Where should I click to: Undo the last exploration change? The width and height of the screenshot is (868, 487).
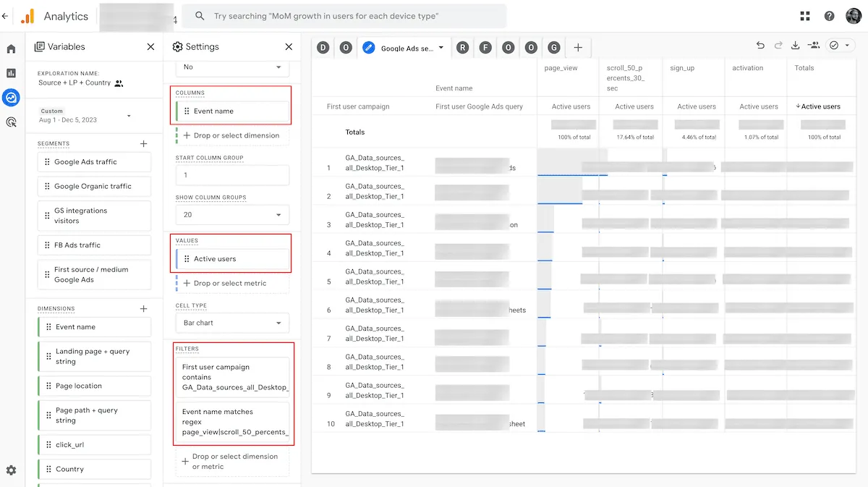[760, 45]
